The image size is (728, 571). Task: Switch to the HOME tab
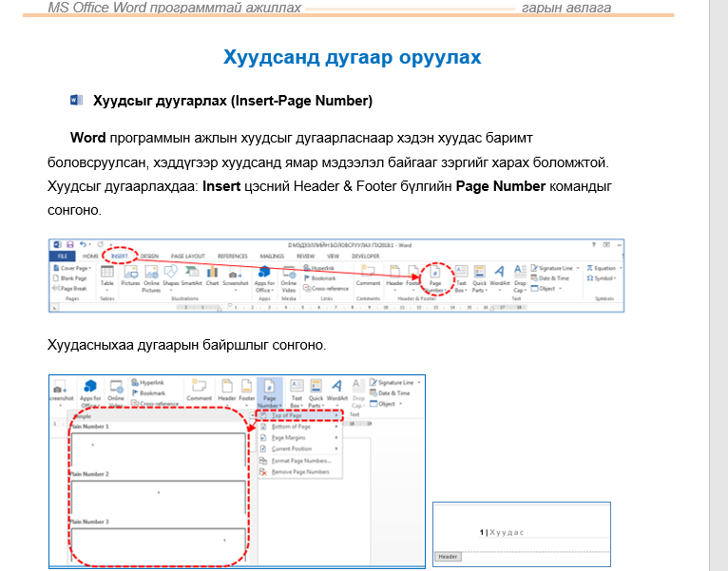click(90, 257)
